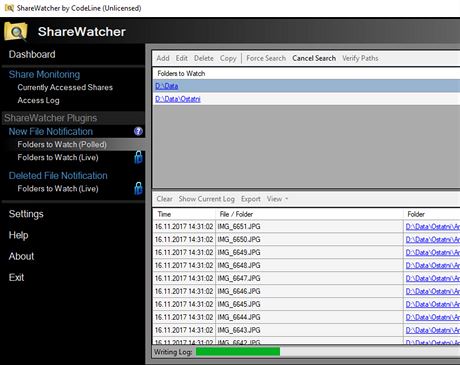Open the Help page

[x=18, y=235]
